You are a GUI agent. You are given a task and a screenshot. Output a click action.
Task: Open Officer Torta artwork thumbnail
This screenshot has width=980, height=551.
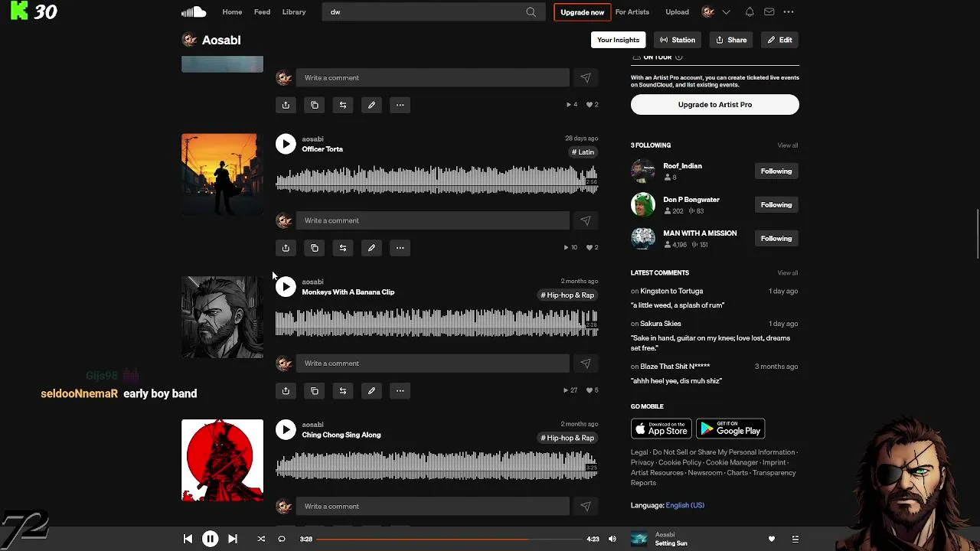pos(222,174)
